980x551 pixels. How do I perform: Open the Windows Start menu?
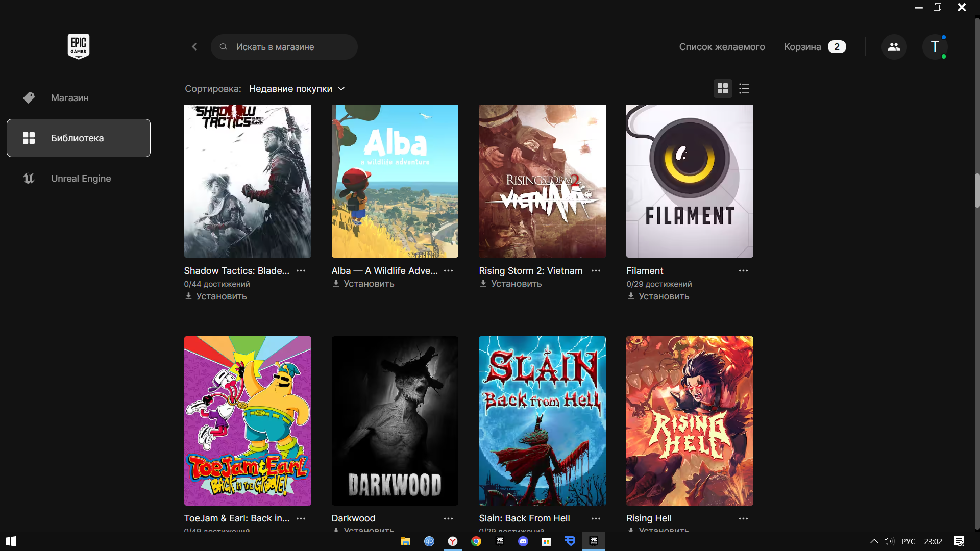(x=11, y=541)
